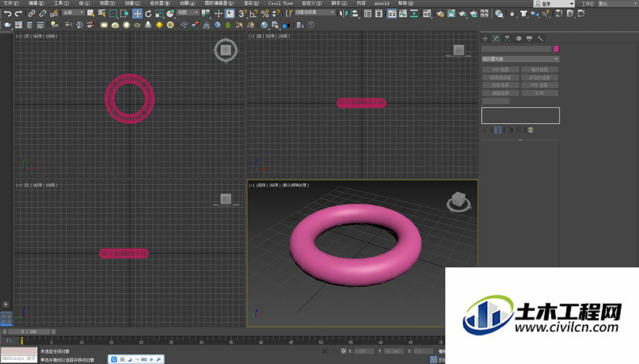Open the Select by Name tool
Viewport: 639px width, 364px height.
tap(102, 14)
